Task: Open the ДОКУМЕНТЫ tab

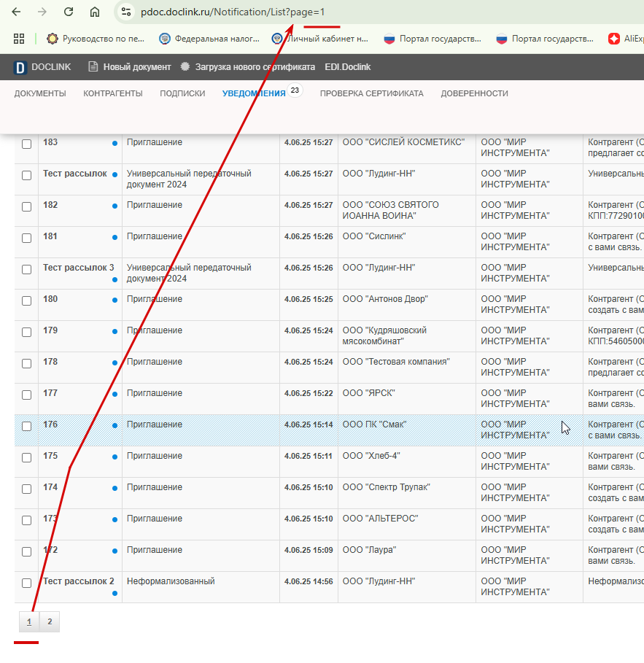Action: (40, 93)
